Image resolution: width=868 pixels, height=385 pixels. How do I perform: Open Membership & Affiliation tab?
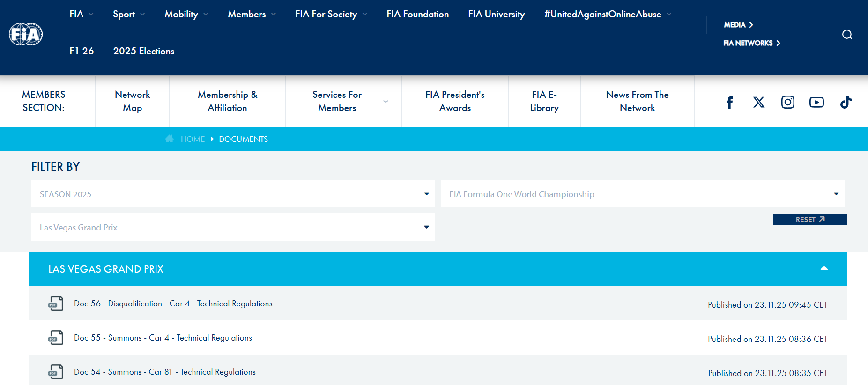[228, 101]
